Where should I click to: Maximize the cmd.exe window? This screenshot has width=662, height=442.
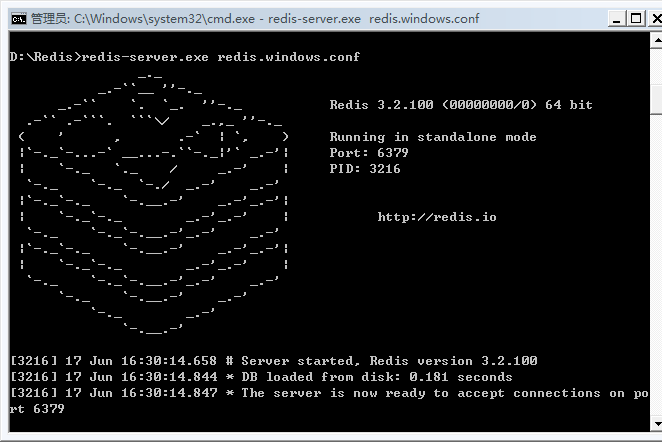[636, 19]
